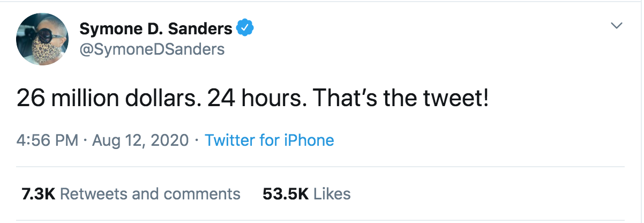Click the 4:56 PM timestamp
Image resolution: width=644 pixels, height=223 pixels.
pos(48,140)
